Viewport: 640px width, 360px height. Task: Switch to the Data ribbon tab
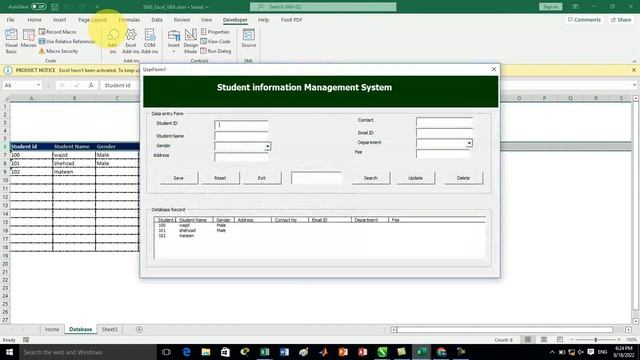[157, 20]
